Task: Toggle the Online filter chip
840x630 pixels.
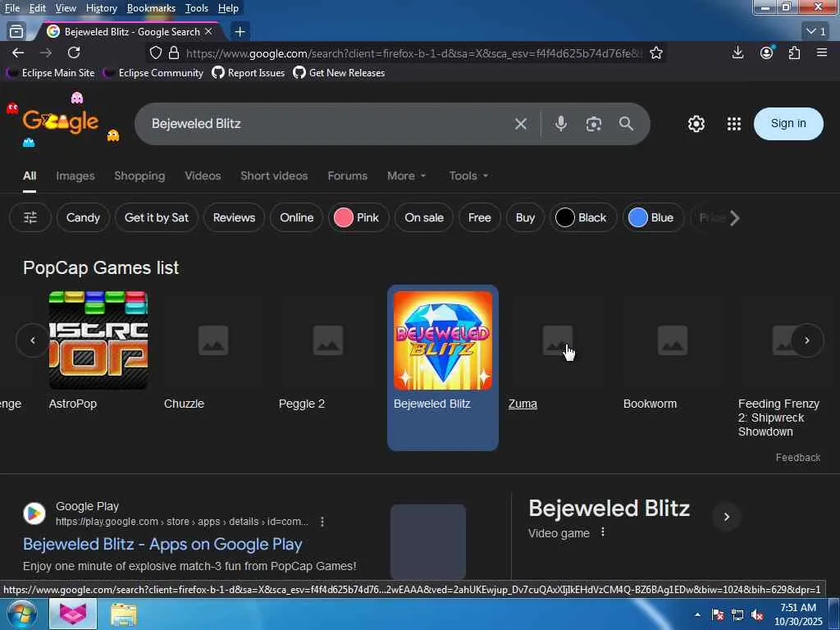Action: [296, 217]
